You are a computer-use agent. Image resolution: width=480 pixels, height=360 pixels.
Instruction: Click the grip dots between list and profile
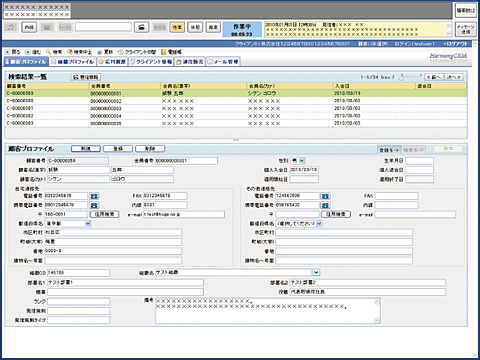point(236,140)
